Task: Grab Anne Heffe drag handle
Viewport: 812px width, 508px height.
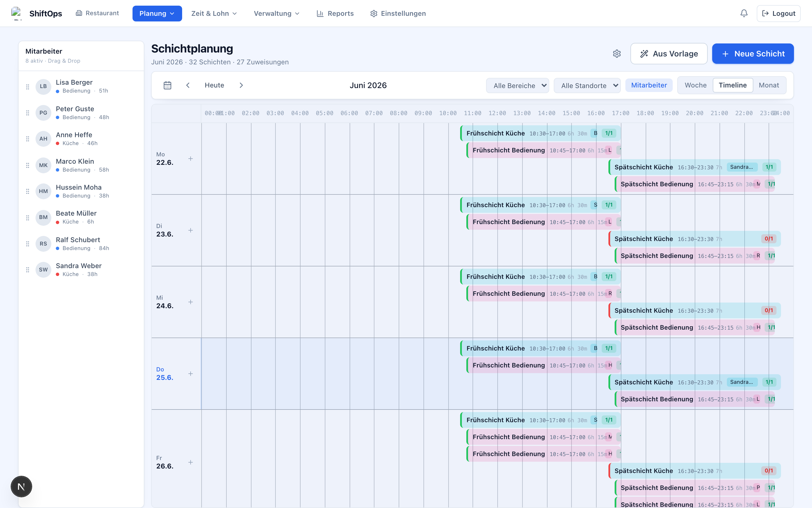Action: pyautogui.click(x=28, y=139)
